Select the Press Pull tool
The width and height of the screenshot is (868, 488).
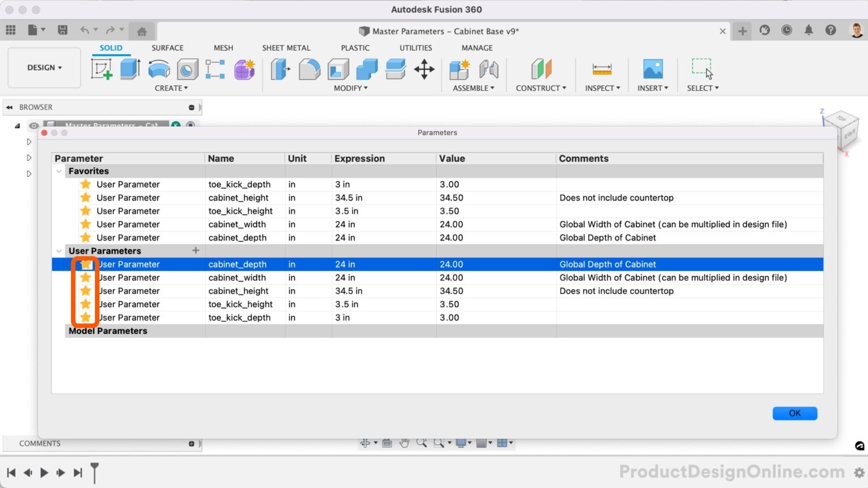click(x=280, y=69)
